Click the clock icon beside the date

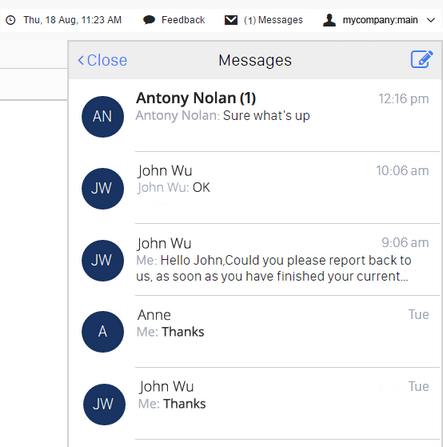[x=11, y=20]
